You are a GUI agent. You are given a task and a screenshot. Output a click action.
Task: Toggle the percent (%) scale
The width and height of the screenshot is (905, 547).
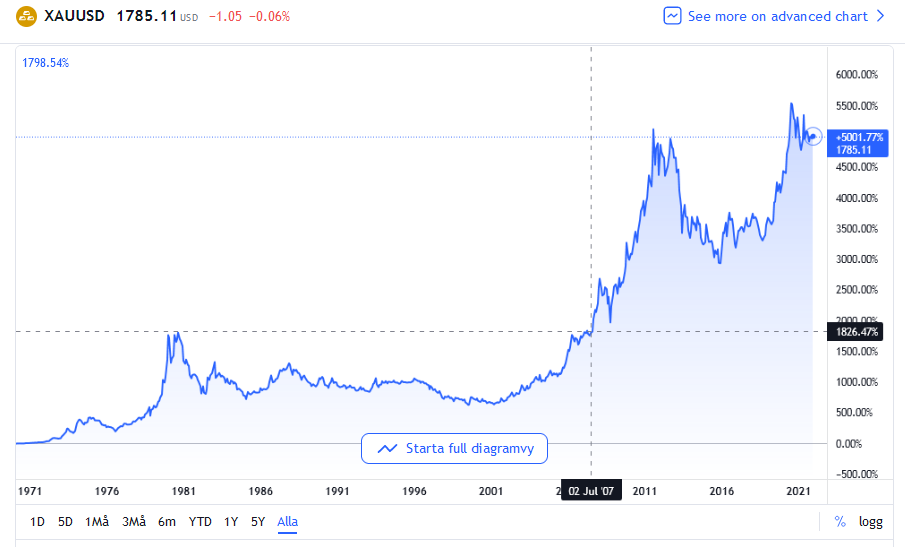coord(840,521)
